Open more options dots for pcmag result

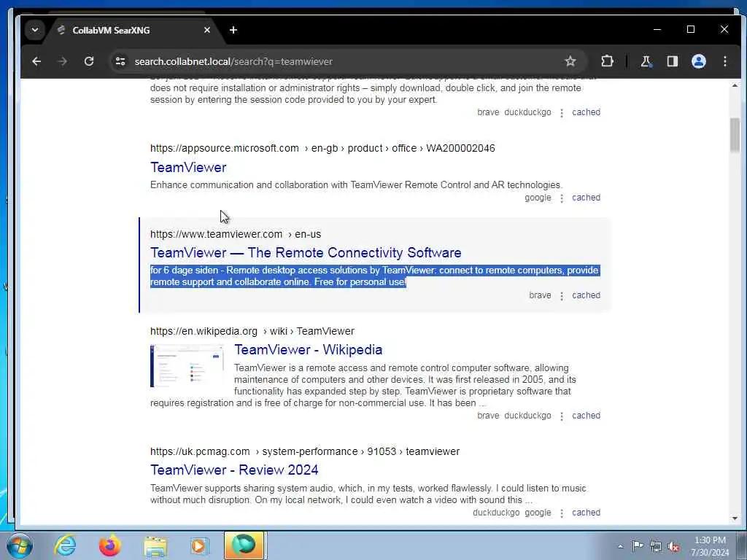point(562,513)
